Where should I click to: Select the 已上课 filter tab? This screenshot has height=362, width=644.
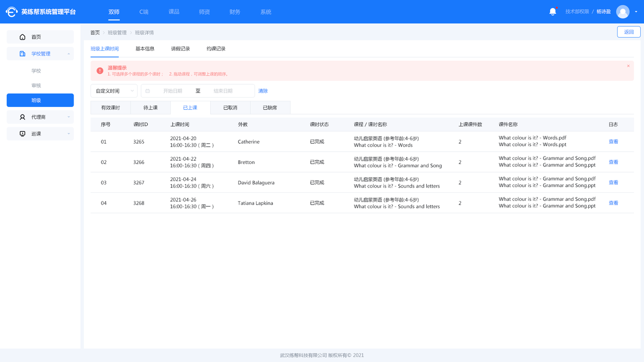[190, 107]
